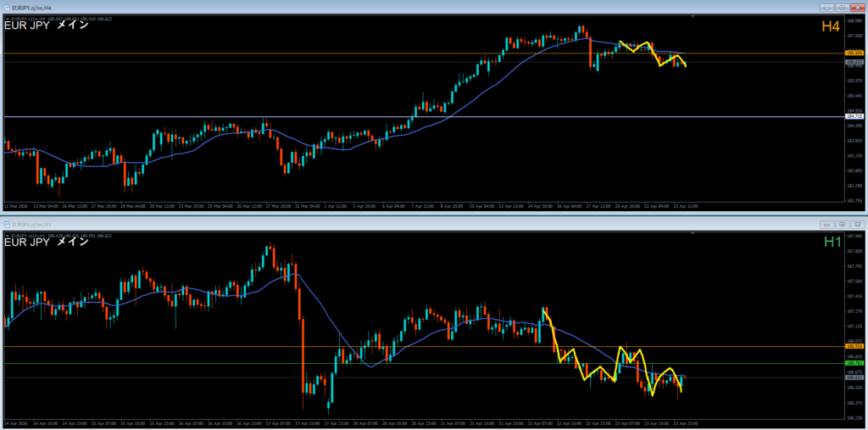Screen dimensions: 868x430
Task: Collapse the H1 chart info arrow before EURJPY
Action: 7,234
